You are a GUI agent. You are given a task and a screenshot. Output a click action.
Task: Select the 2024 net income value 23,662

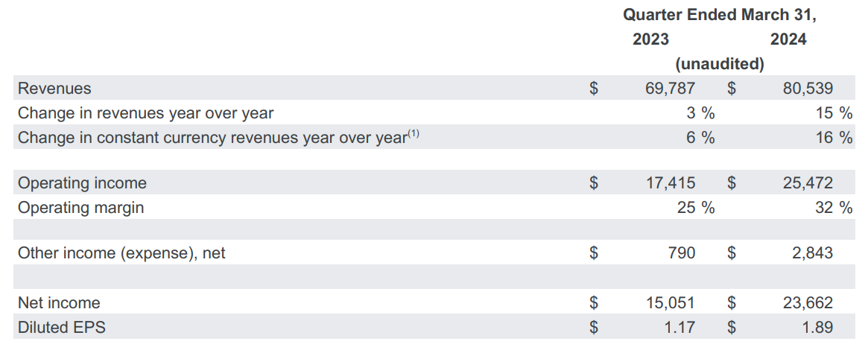[808, 303]
